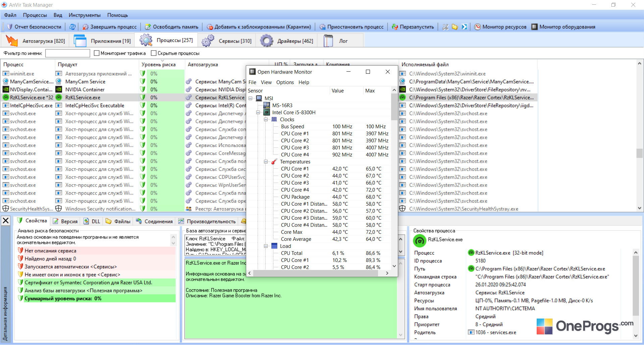The width and height of the screenshot is (644, 345).
Task: Click the large Razer icon in Свойства процесса
Action: point(420,240)
